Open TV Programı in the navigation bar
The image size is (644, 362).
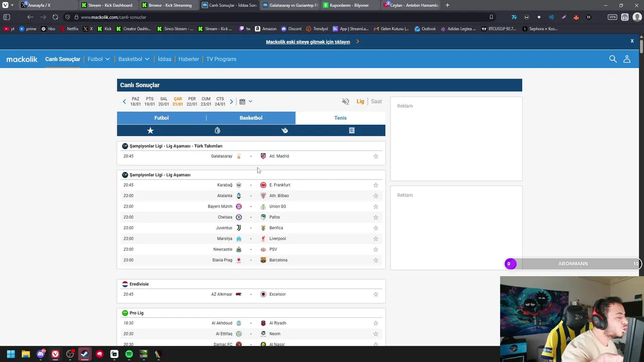pos(221,59)
